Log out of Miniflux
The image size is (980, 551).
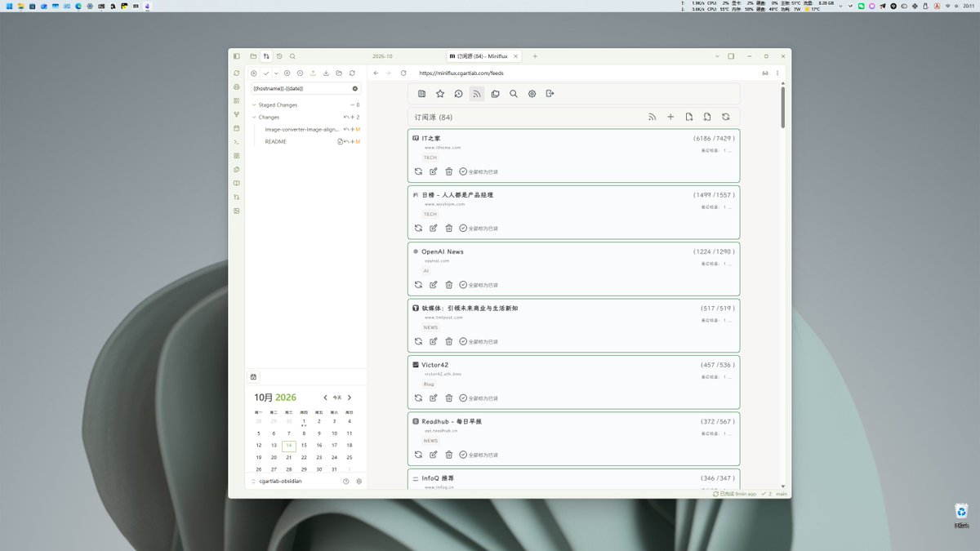pyautogui.click(x=550, y=94)
